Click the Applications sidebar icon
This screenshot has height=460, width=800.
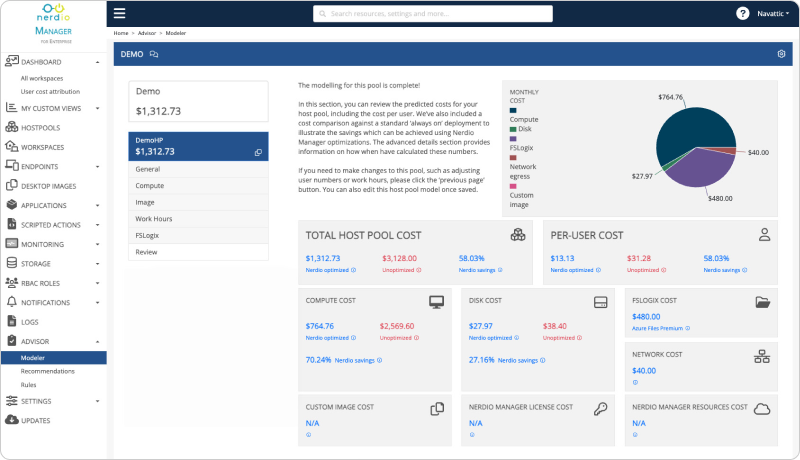[x=12, y=205]
